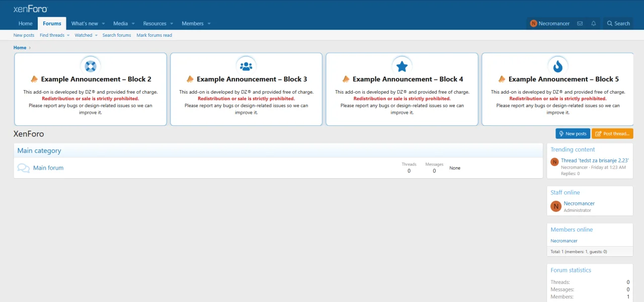
Task: Click the Staff online heading
Action: (x=565, y=192)
